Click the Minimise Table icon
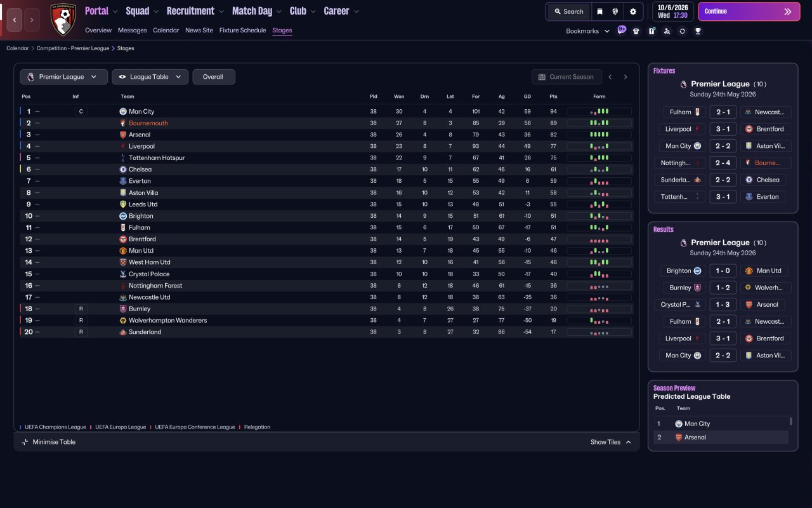Viewport: 812px width, 508px height. click(x=25, y=442)
